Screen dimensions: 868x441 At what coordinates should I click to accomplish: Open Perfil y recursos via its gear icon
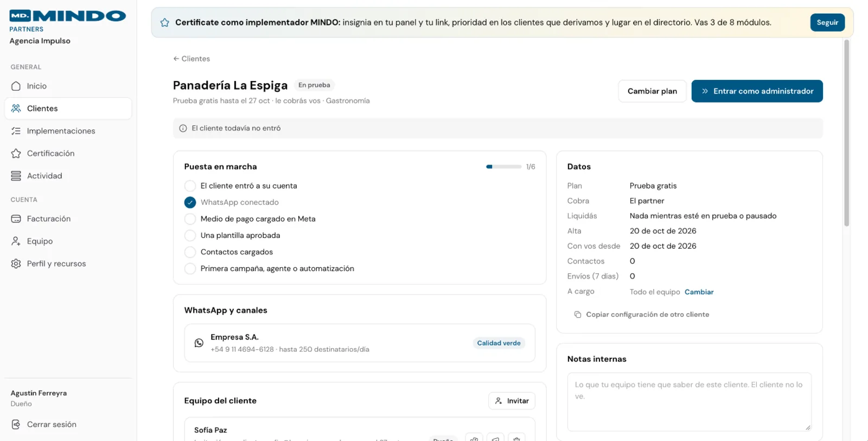click(16, 264)
